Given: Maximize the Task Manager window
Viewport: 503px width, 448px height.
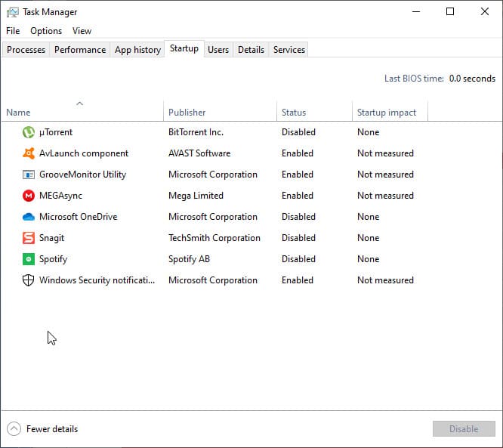Looking at the screenshot, I should point(450,12).
